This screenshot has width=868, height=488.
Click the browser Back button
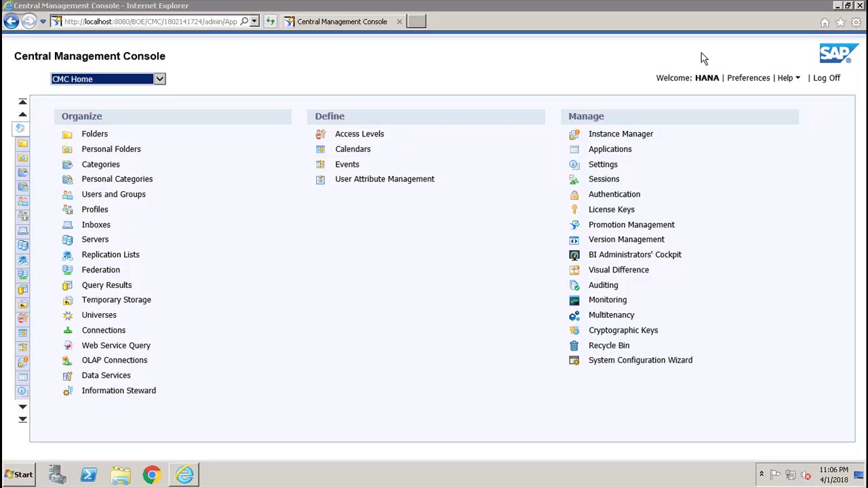[x=11, y=22]
